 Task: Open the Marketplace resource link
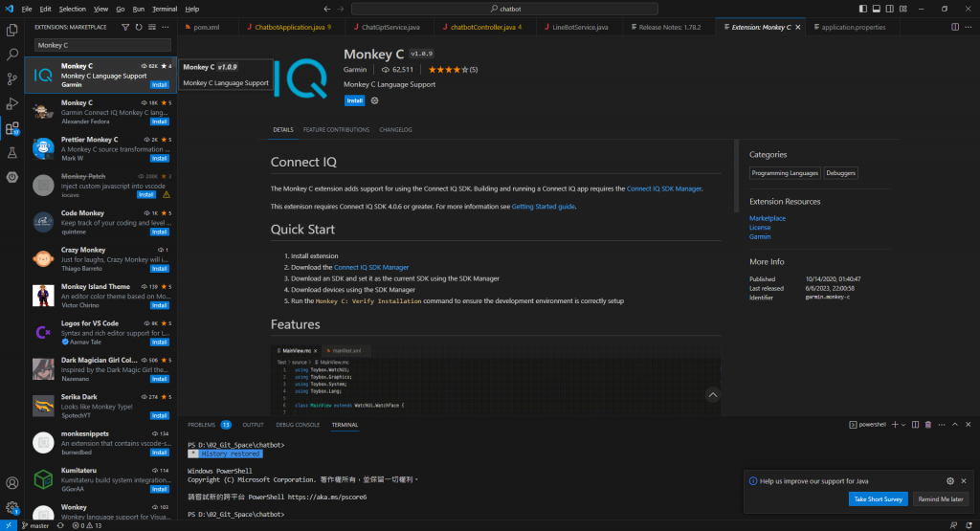click(768, 218)
